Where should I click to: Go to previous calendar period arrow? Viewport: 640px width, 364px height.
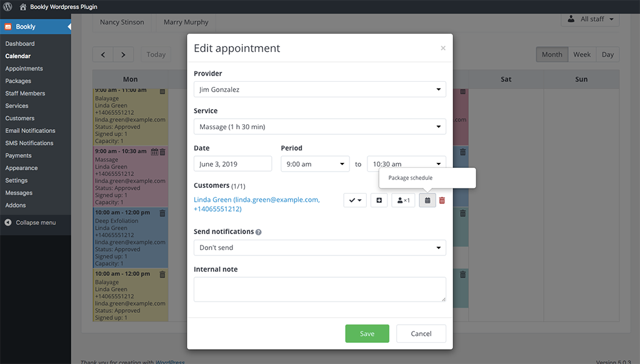click(x=103, y=55)
